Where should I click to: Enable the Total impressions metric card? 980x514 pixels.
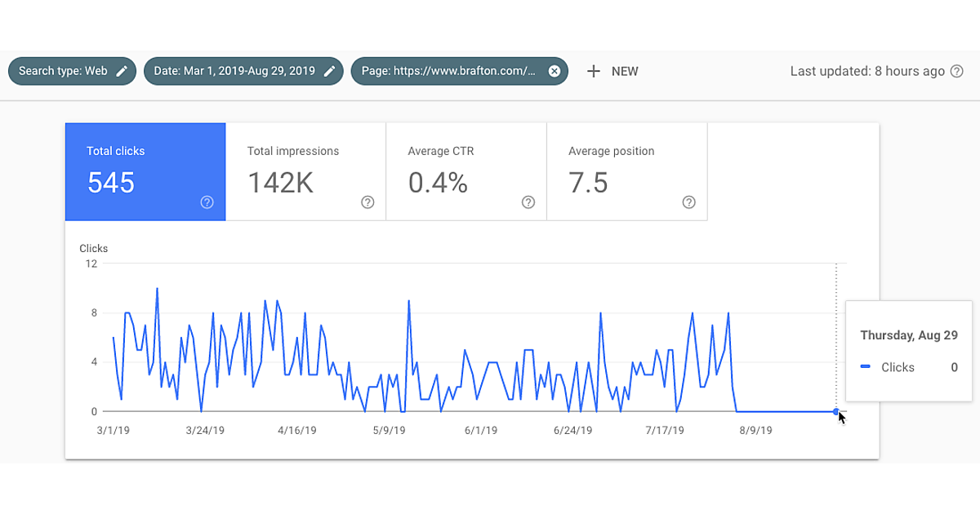[x=305, y=171]
